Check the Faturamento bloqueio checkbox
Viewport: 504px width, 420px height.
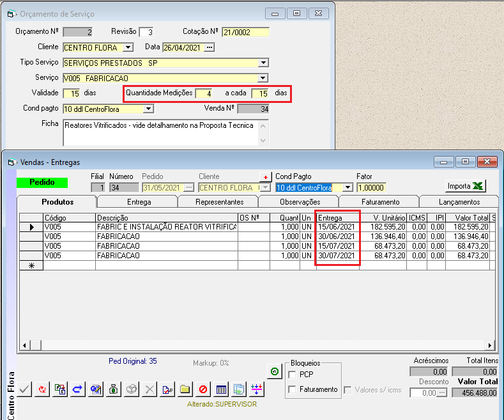click(x=293, y=389)
